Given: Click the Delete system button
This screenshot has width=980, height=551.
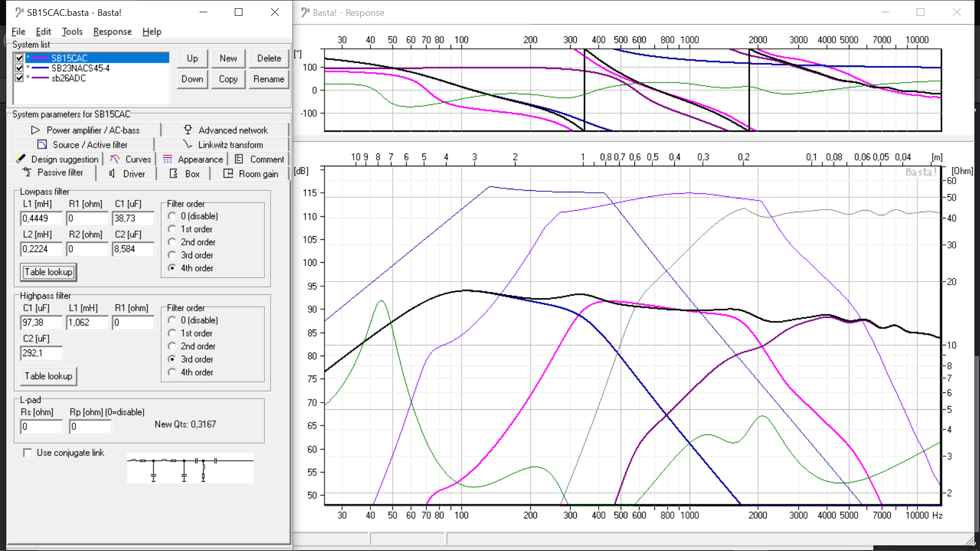Looking at the screenshot, I should tap(269, 59).
